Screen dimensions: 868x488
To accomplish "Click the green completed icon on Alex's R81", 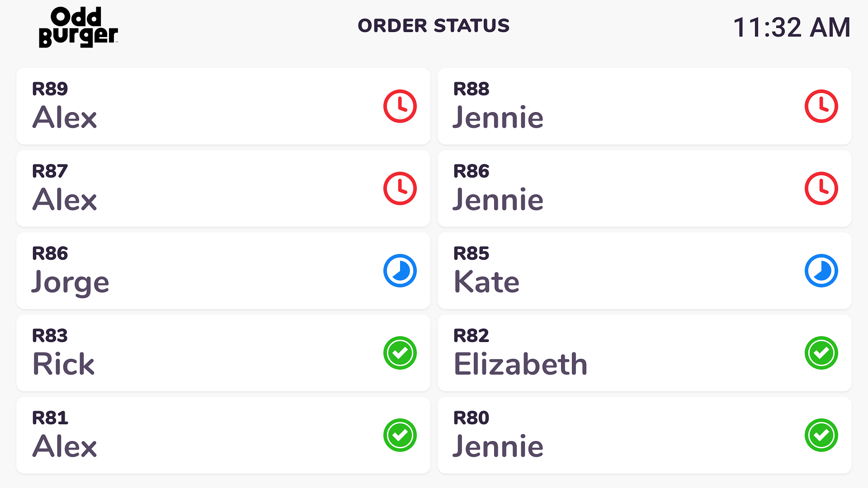I will [x=400, y=435].
